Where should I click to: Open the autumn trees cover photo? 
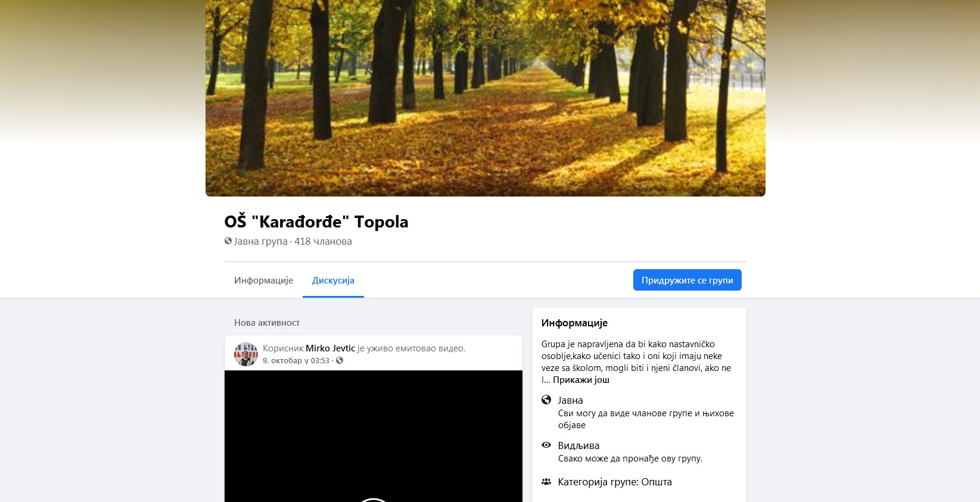pyautogui.click(x=486, y=98)
